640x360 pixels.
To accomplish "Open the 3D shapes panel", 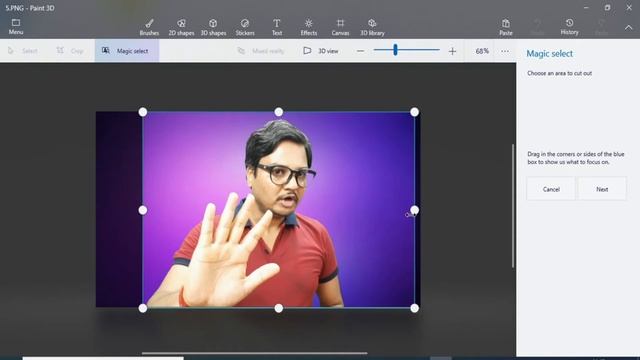I will click(x=213, y=27).
